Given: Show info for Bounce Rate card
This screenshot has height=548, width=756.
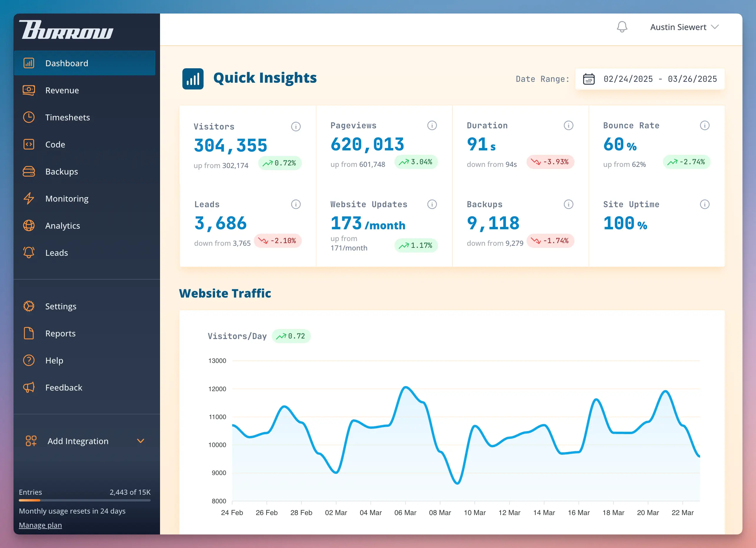Looking at the screenshot, I should coord(705,125).
